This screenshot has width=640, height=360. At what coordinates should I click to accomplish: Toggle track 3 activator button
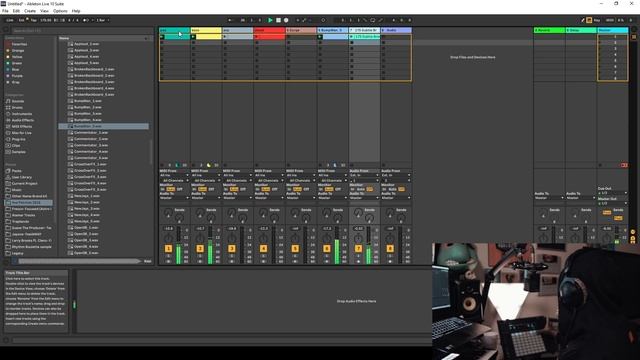click(x=231, y=249)
